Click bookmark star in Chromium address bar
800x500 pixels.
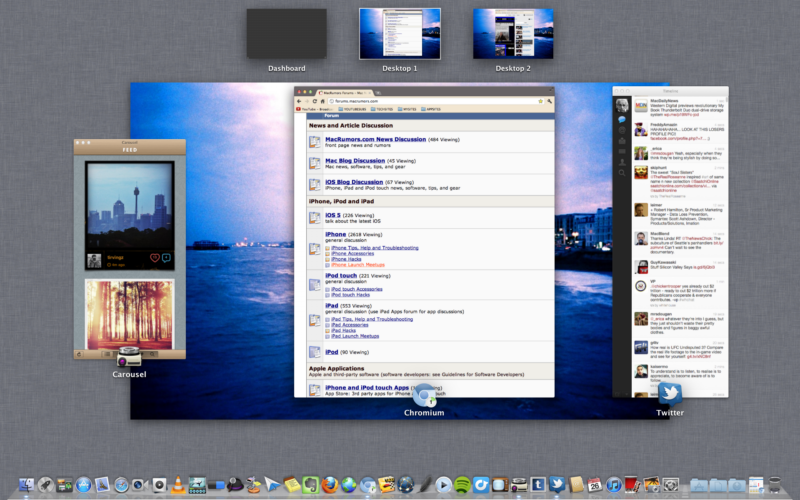[x=541, y=102]
